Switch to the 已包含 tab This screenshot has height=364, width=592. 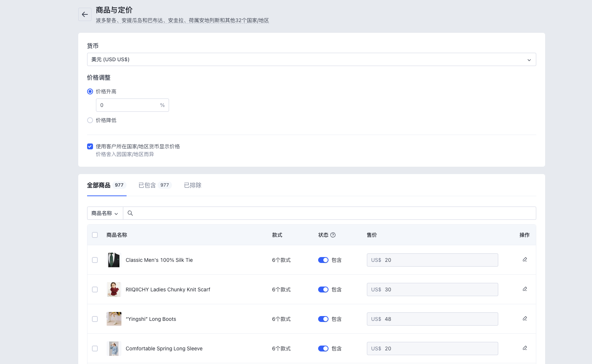click(x=154, y=185)
